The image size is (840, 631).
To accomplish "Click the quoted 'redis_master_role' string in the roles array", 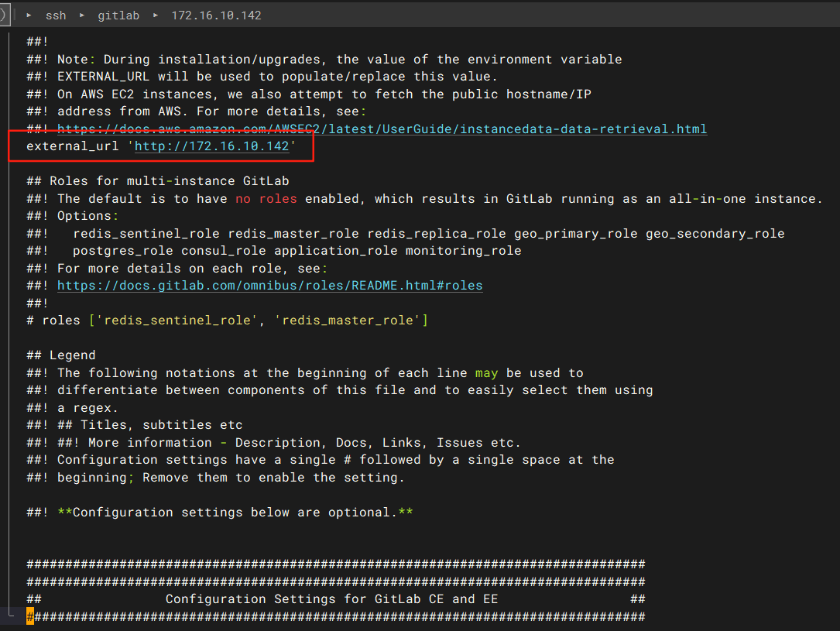I will pyautogui.click(x=348, y=321).
